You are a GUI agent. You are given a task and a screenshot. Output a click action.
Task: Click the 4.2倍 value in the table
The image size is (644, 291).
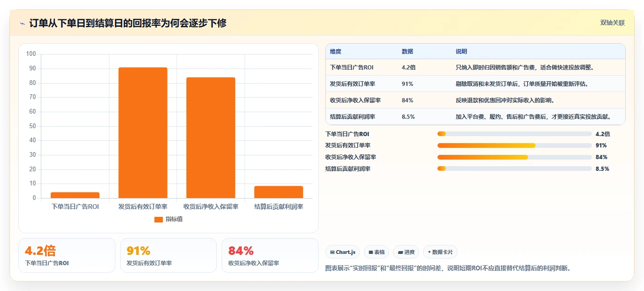point(409,68)
